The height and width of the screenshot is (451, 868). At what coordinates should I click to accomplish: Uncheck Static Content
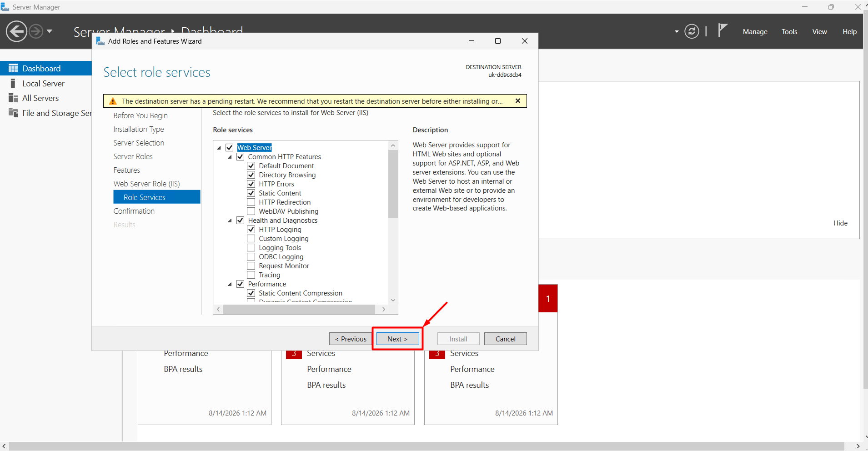(251, 193)
